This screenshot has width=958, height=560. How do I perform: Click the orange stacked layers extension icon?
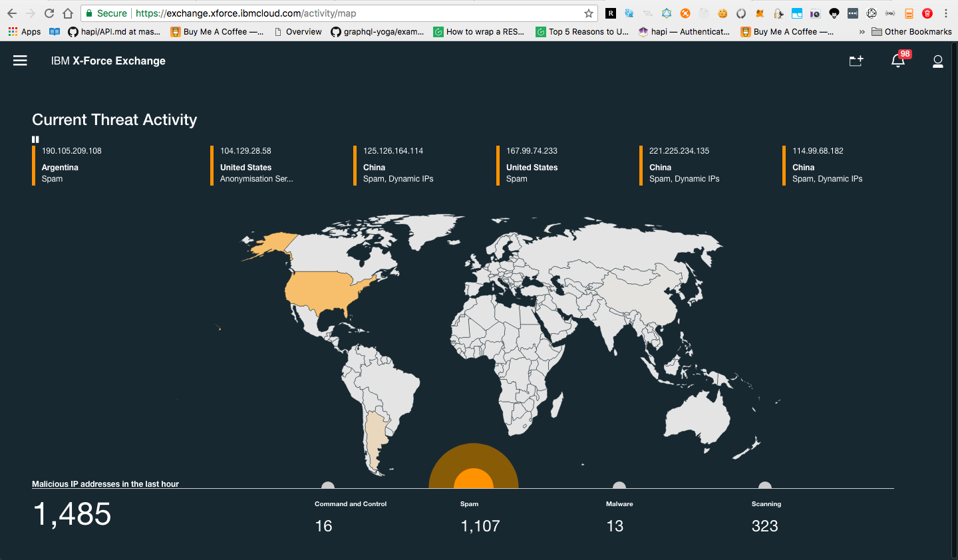(909, 13)
